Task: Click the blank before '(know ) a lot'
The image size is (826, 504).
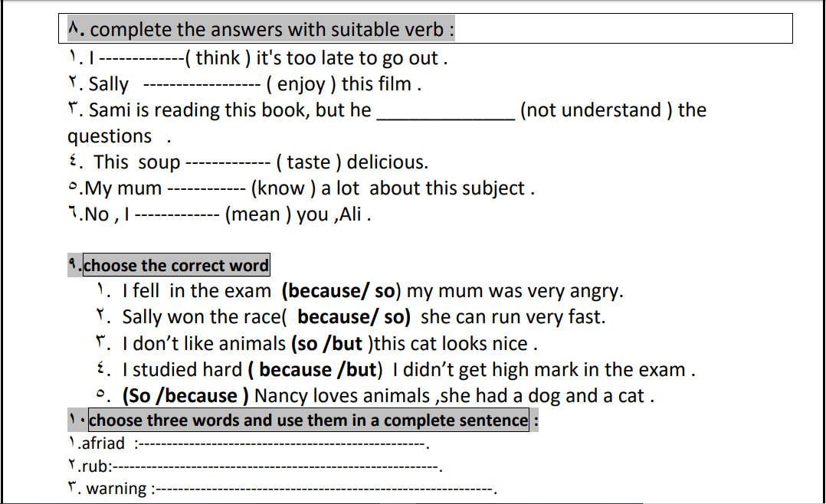Action: (207, 188)
